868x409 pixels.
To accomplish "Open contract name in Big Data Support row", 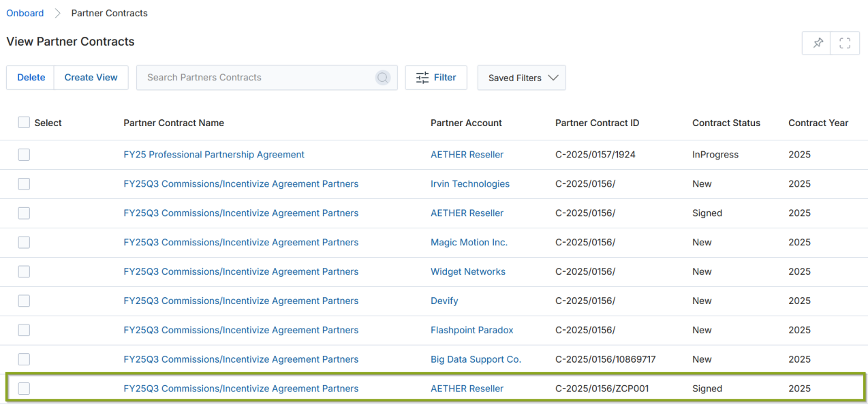I will tap(241, 360).
